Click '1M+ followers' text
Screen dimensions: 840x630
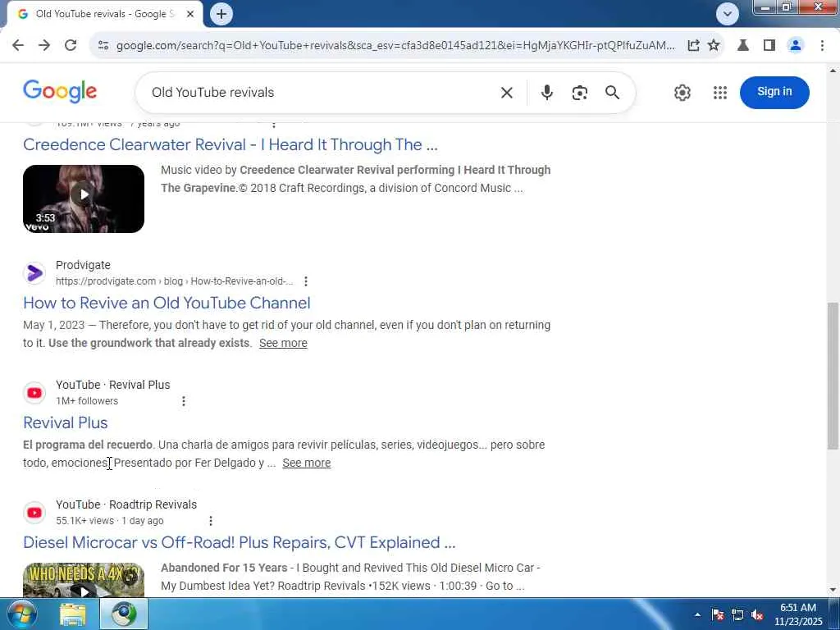87,401
